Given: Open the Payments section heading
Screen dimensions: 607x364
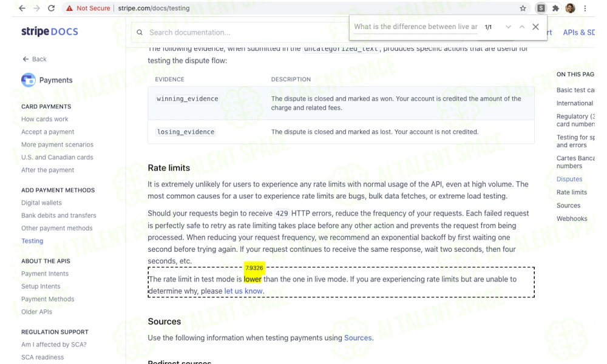Looking at the screenshot, I should 56,80.
